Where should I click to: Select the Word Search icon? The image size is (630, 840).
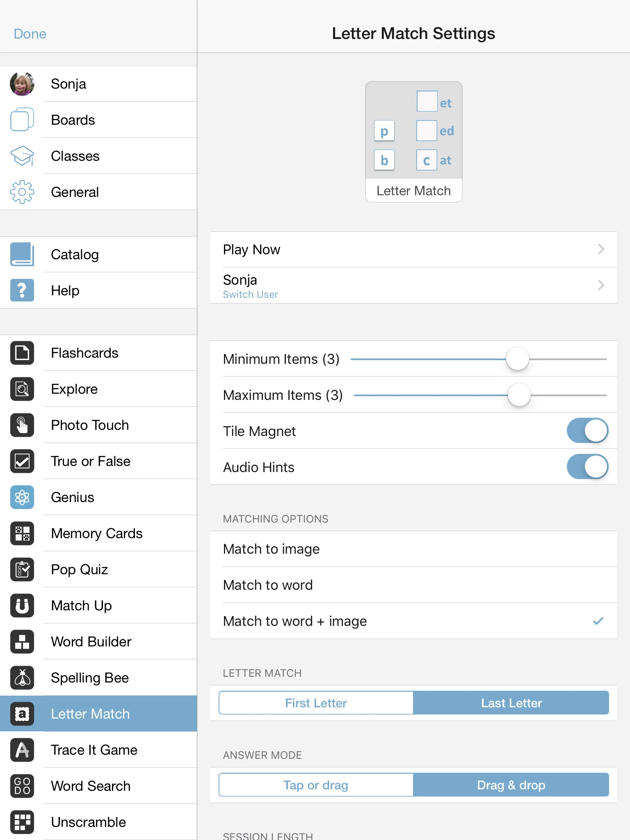[22, 786]
